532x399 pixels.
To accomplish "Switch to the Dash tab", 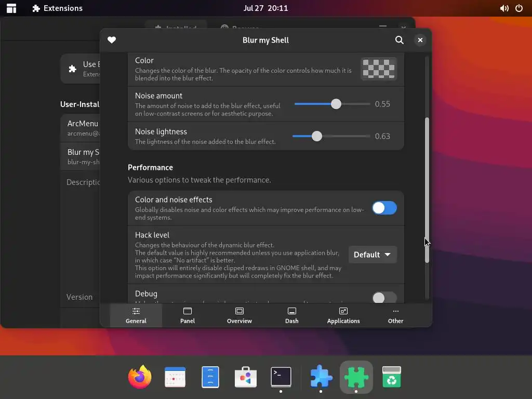I will pos(292,315).
